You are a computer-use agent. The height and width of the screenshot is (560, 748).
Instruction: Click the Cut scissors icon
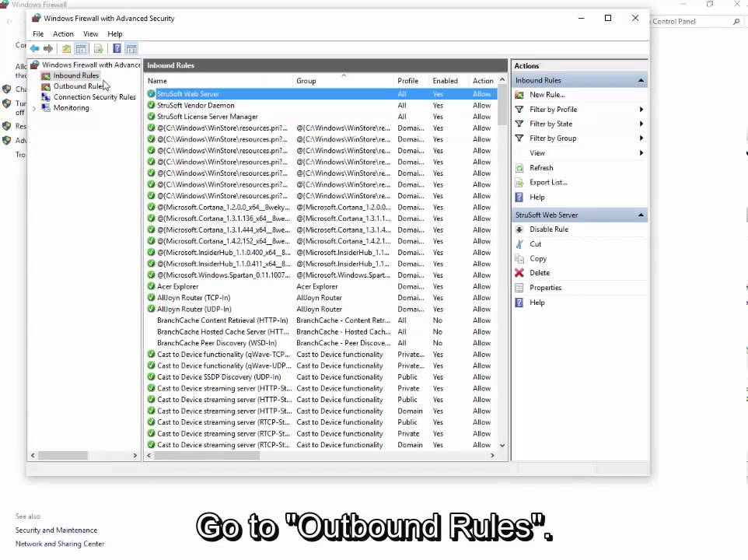pyautogui.click(x=519, y=244)
